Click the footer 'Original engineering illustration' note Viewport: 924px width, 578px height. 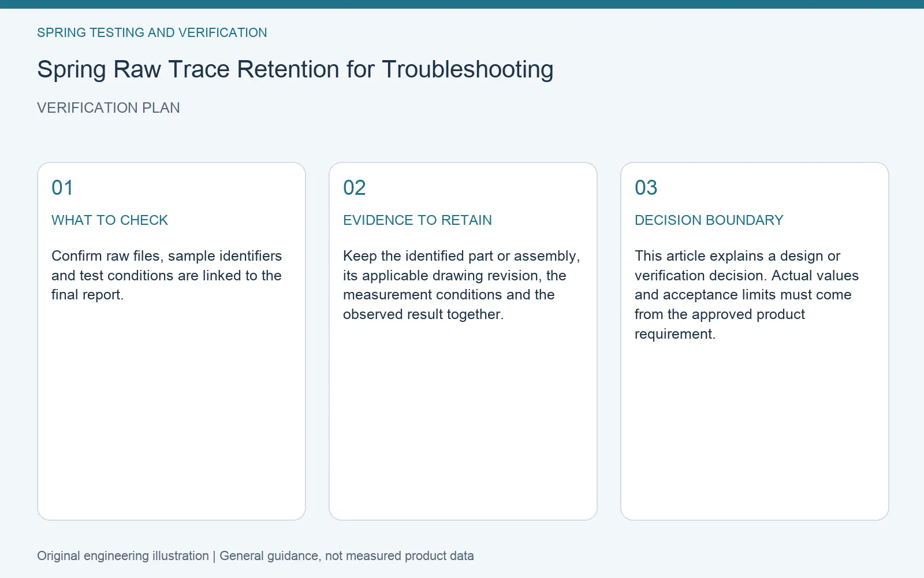click(255, 556)
